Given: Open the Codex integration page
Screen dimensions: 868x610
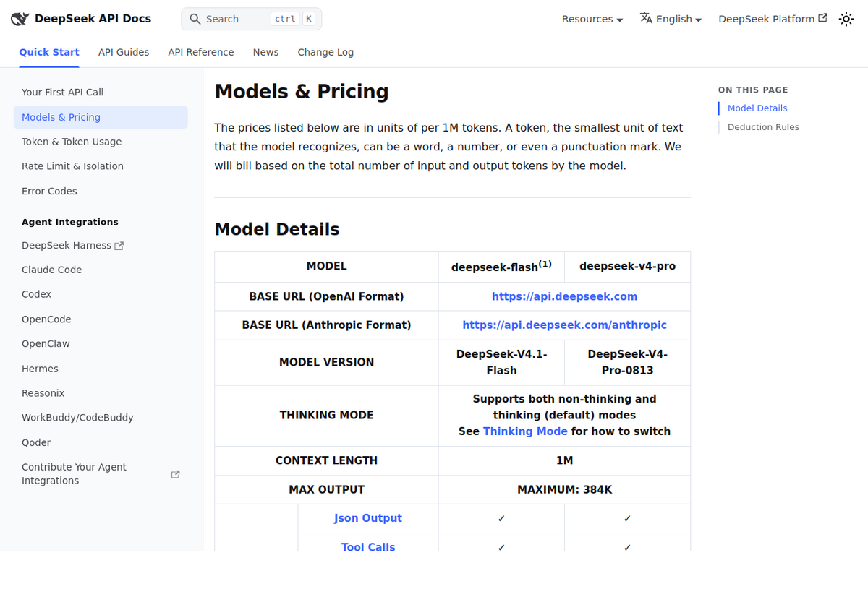Looking at the screenshot, I should pos(101,294).
